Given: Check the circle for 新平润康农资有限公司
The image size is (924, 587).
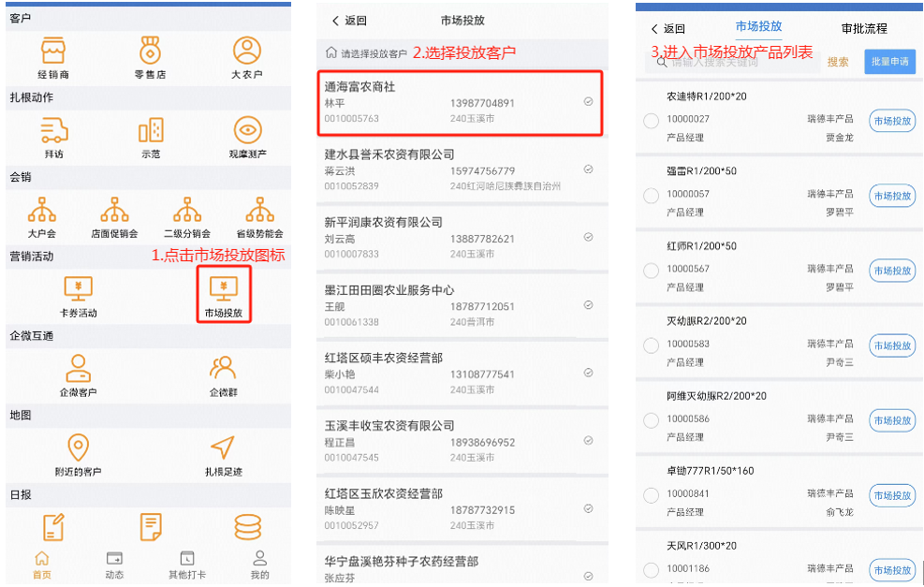Looking at the screenshot, I should [x=588, y=237].
